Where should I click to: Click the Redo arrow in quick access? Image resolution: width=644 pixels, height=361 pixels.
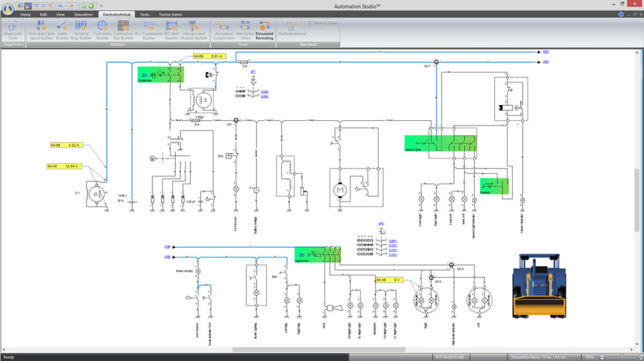click(x=71, y=6)
